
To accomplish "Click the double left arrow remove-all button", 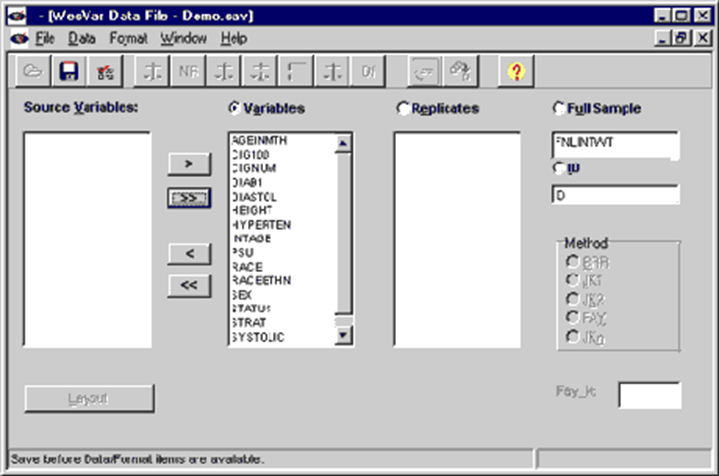I will [x=189, y=286].
